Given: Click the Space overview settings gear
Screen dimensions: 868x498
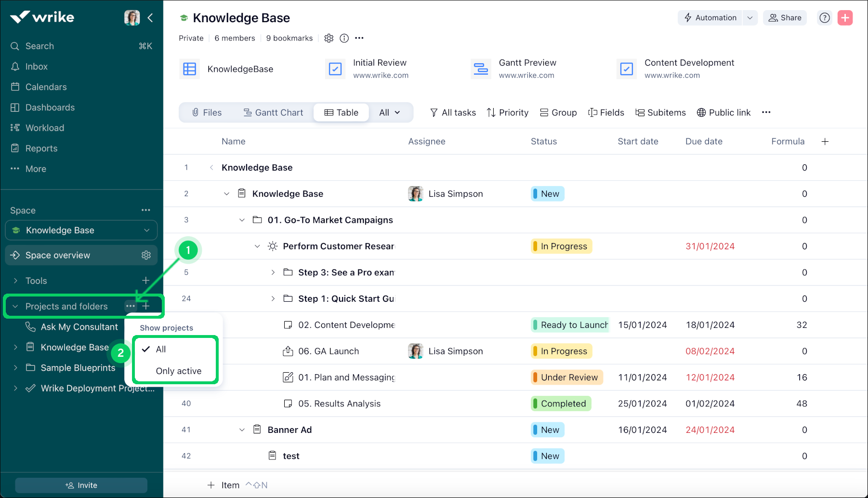Looking at the screenshot, I should pyautogui.click(x=146, y=256).
